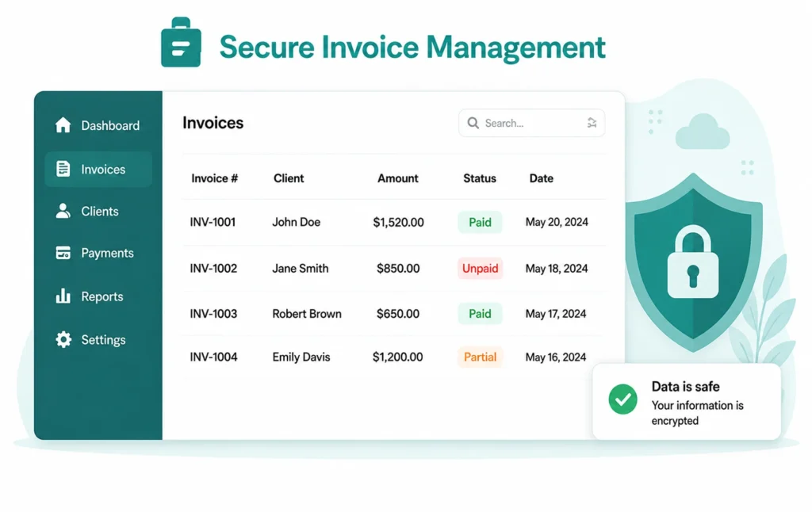This screenshot has height=512, width=812.
Task: Focus the Search... input field
Action: coord(531,123)
